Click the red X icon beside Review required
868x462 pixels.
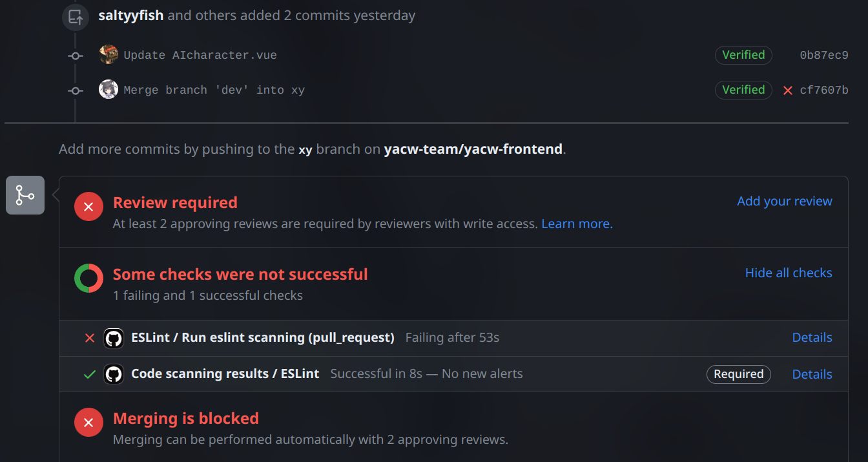(88, 207)
